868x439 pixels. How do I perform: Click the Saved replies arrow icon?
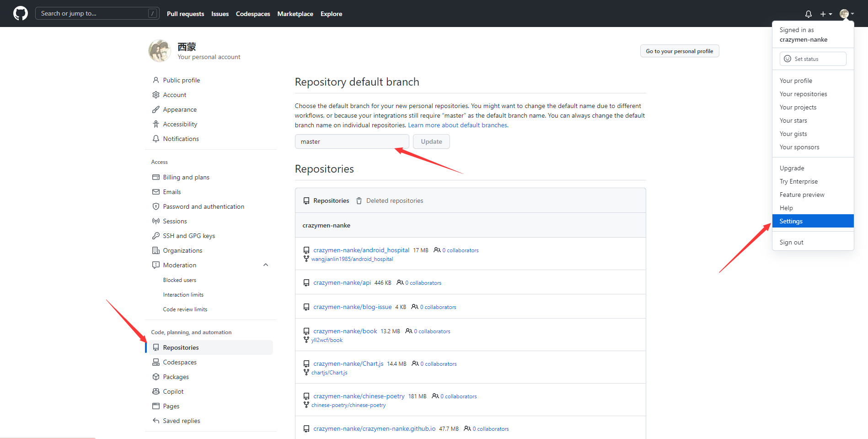156,421
